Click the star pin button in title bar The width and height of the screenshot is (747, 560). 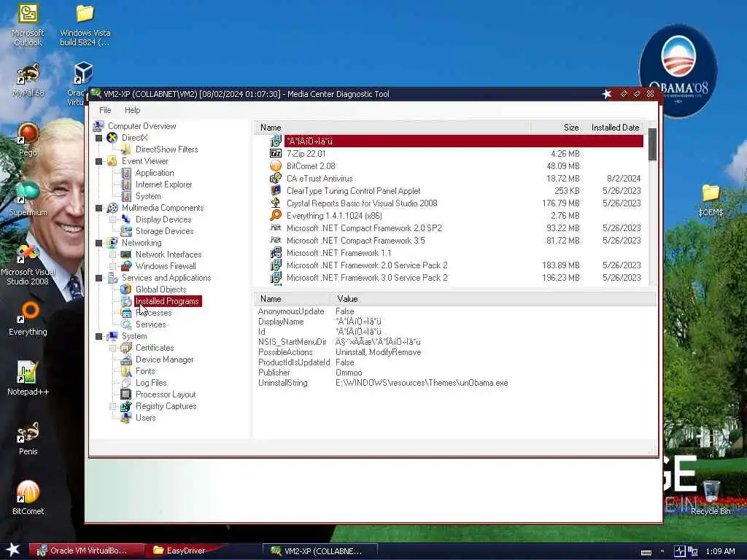pyautogui.click(x=607, y=94)
